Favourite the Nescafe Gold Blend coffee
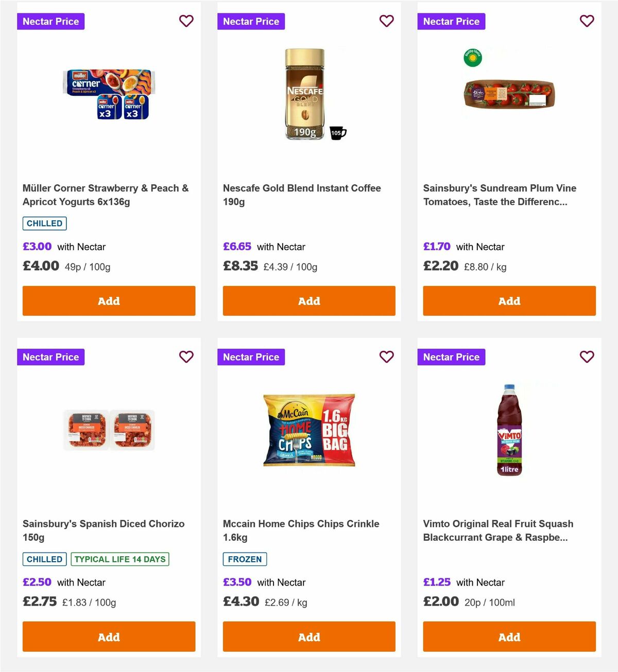The height and width of the screenshot is (672, 618). (386, 21)
